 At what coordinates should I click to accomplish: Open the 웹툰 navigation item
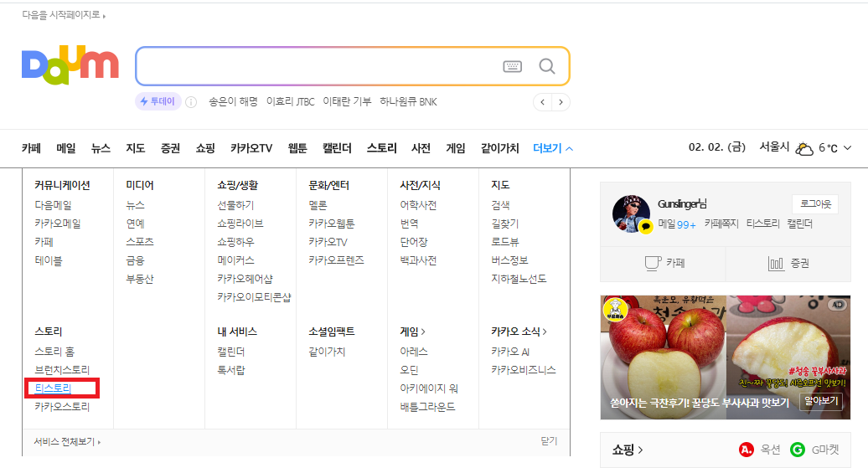tap(297, 148)
